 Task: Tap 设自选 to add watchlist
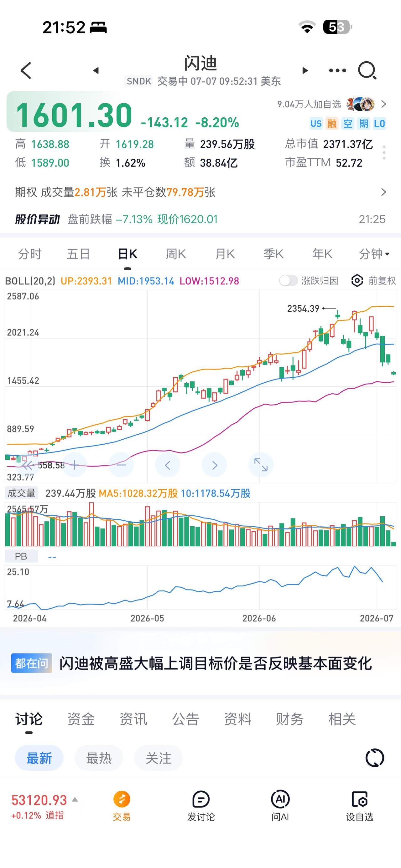tap(360, 806)
